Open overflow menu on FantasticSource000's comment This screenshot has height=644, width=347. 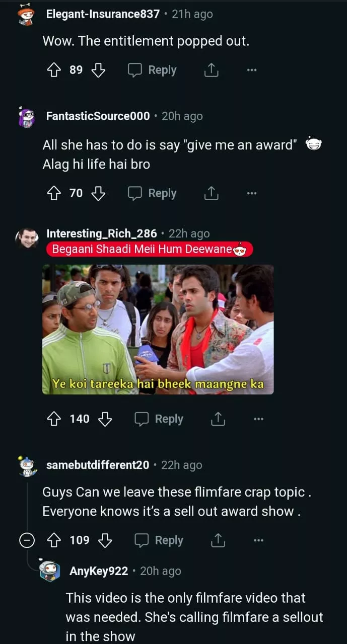[x=252, y=193]
